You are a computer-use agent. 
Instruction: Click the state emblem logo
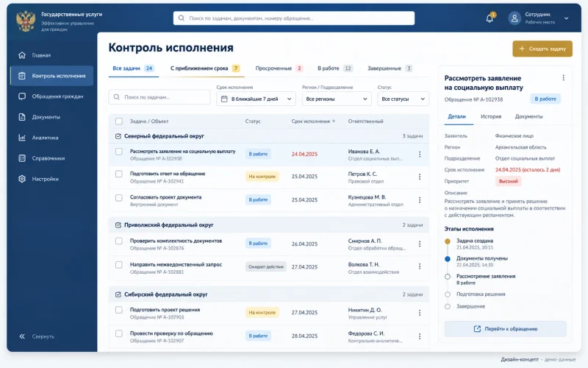(26, 21)
